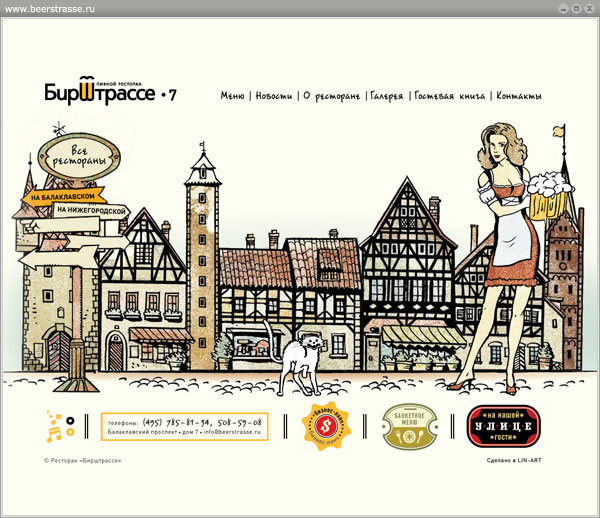Click the Все рестораны oval sign
The image size is (600, 518).
79,157
